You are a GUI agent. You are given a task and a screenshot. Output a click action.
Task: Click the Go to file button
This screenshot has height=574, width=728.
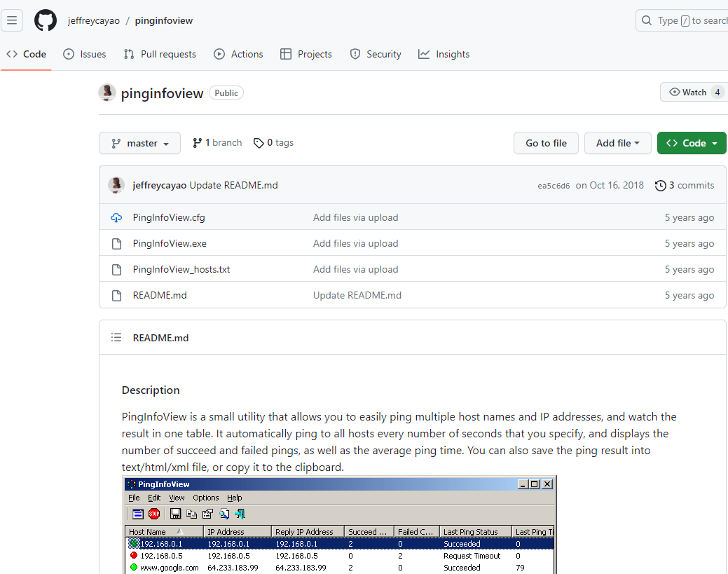(546, 143)
